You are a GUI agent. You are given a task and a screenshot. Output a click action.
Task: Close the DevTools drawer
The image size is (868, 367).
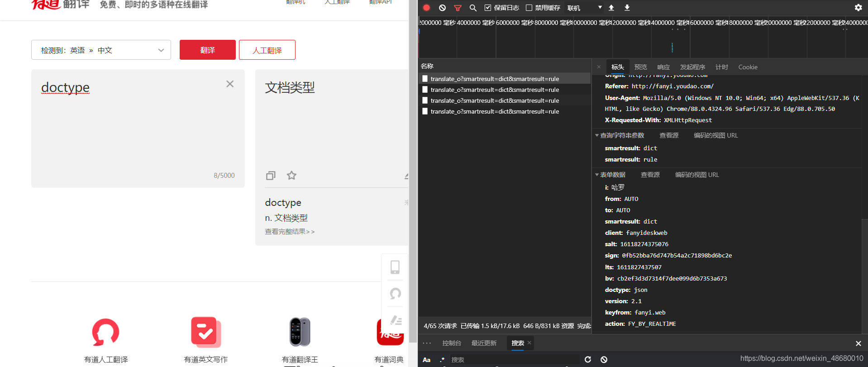pyautogui.click(x=858, y=343)
